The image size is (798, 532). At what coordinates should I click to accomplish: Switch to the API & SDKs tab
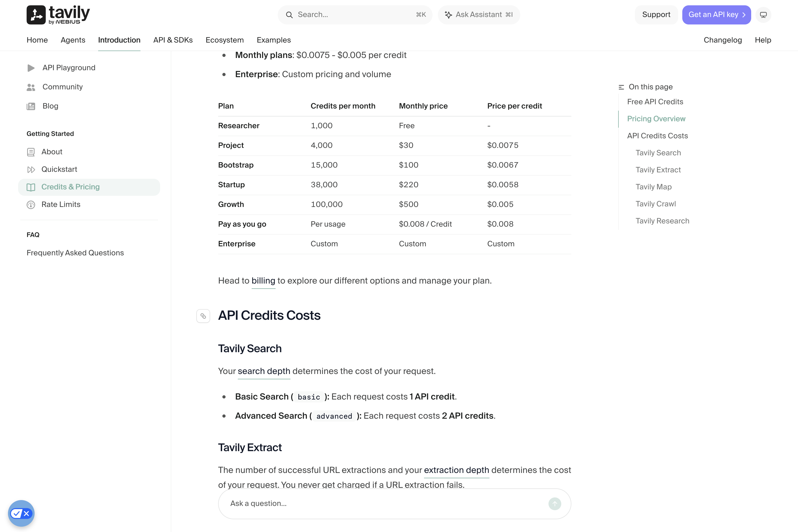point(173,40)
